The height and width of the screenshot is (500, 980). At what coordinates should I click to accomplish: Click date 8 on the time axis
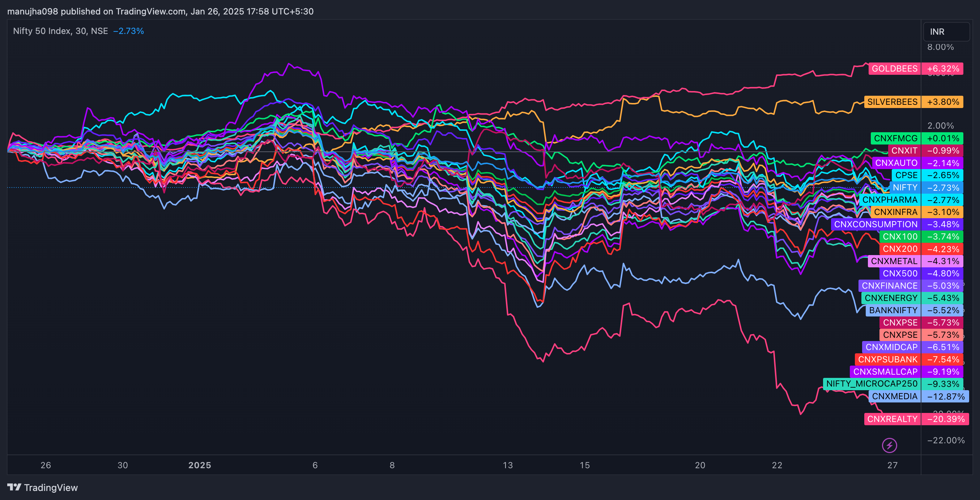pos(392,465)
